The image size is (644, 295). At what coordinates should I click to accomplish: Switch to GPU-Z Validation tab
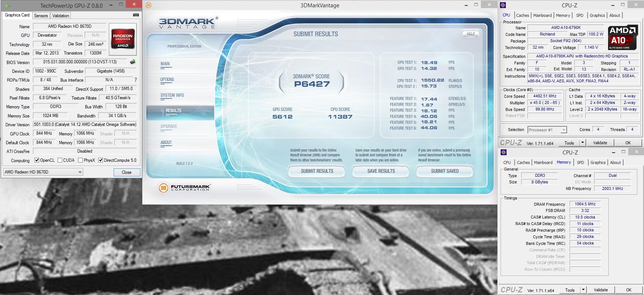point(61,16)
